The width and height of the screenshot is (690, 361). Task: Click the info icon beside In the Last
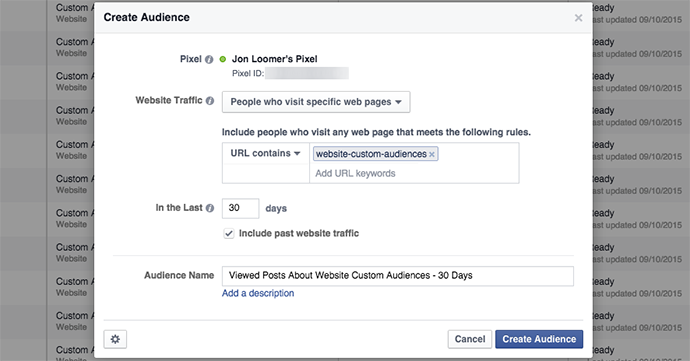point(210,208)
